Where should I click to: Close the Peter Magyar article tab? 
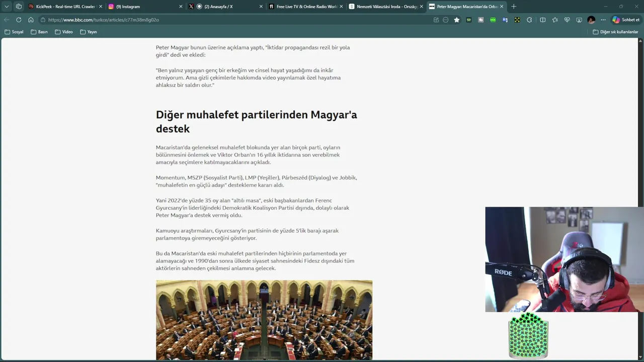(x=502, y=7)
